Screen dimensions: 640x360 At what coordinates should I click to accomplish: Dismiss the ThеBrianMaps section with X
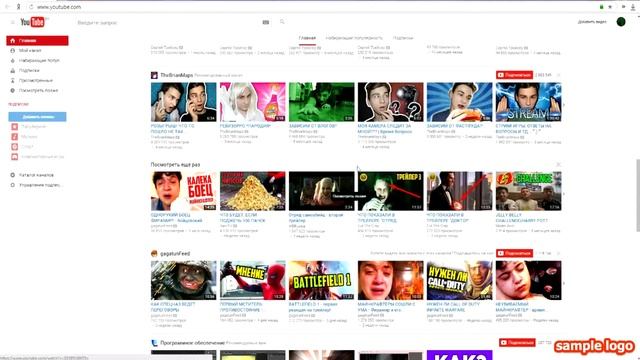pos(558,75)
